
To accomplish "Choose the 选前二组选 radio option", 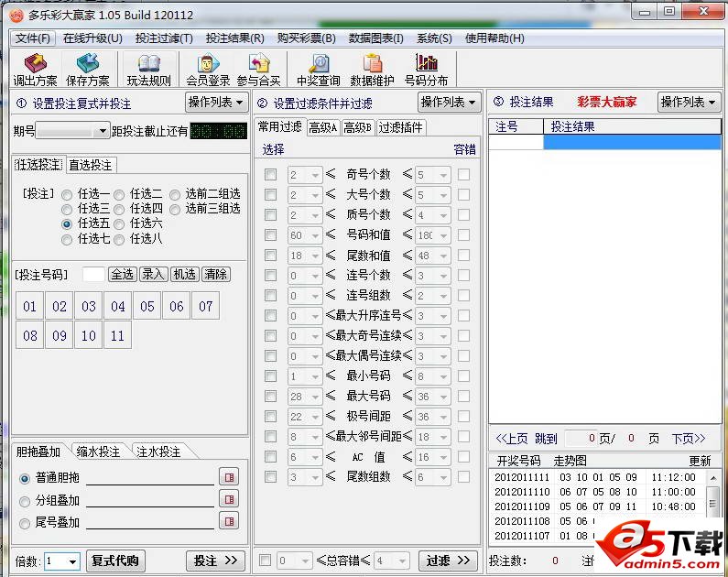I will point(175,194).
